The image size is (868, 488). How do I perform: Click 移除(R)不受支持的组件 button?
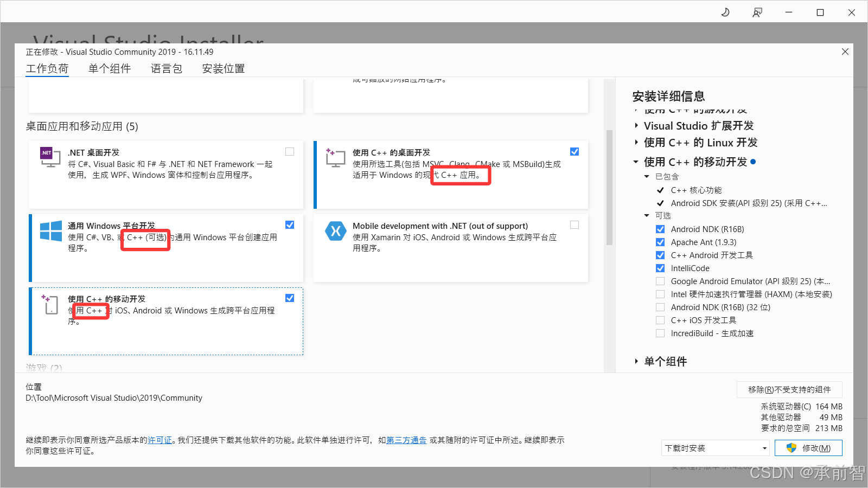789,390
